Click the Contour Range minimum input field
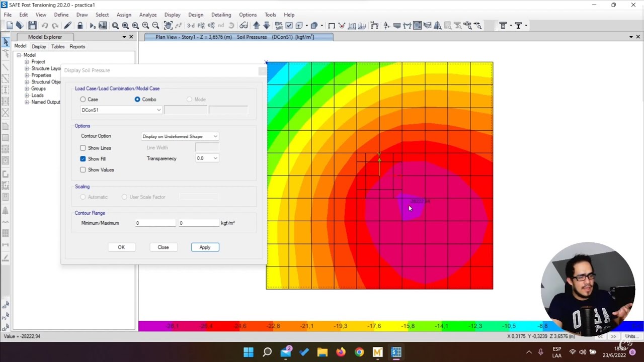 click(155, 223)
